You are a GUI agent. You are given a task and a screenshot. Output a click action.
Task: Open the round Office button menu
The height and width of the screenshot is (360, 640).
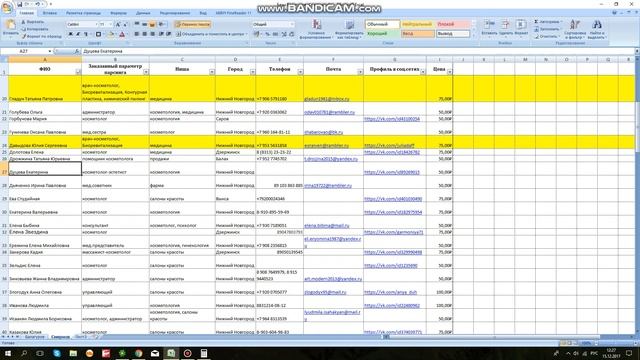pyautogui.click(x=7, y=7)
